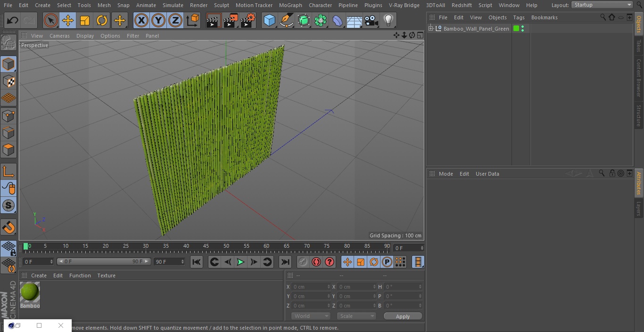Activate the Move tool
Screen dimensions: 644x332
68,21
